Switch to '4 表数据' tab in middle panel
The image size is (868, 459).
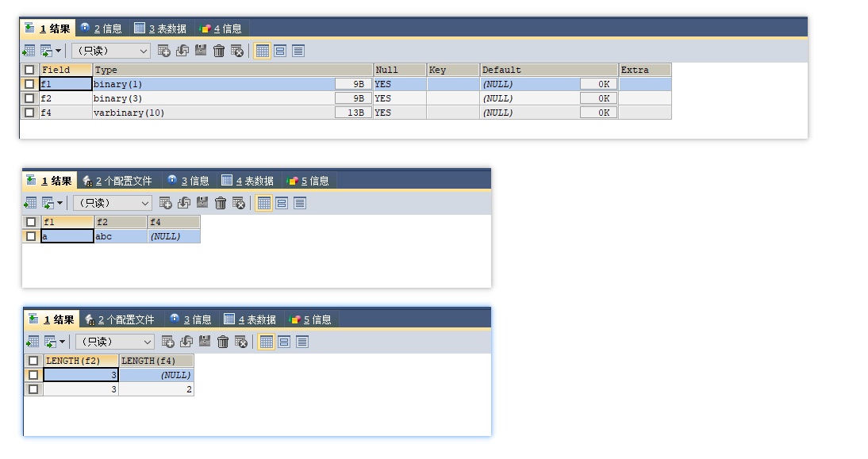click(248, 181)
